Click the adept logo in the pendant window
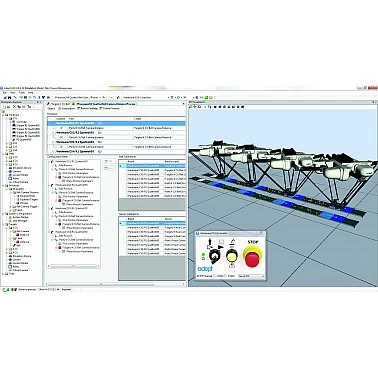Image resolution: width=378 pixels, height=378 pixels. (x=205, y=268)
